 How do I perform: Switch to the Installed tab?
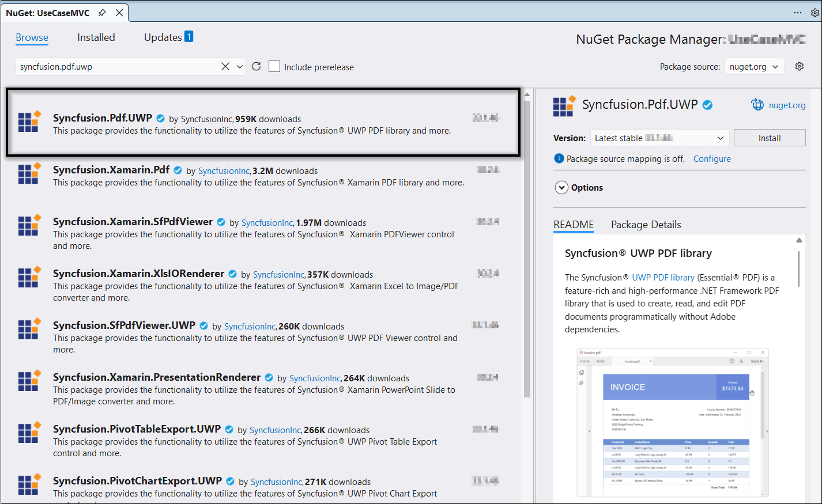[x=96, y=37]
